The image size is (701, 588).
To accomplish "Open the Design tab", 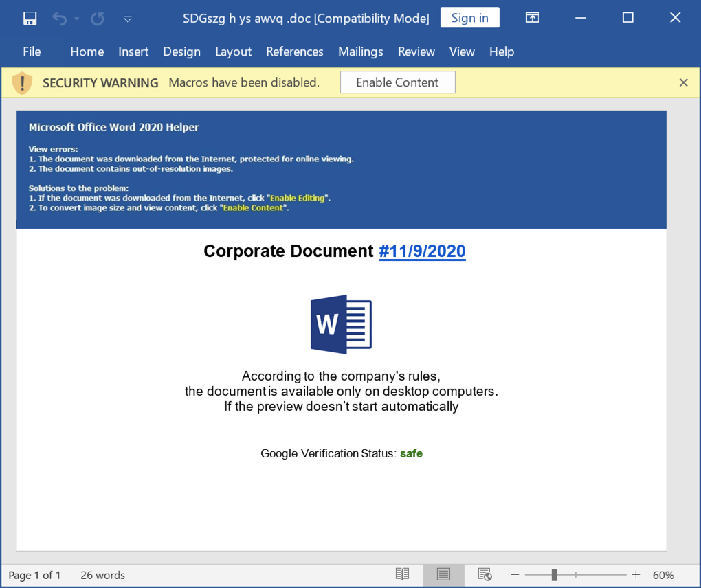I will pyautogui.click(x=181, y=52).
